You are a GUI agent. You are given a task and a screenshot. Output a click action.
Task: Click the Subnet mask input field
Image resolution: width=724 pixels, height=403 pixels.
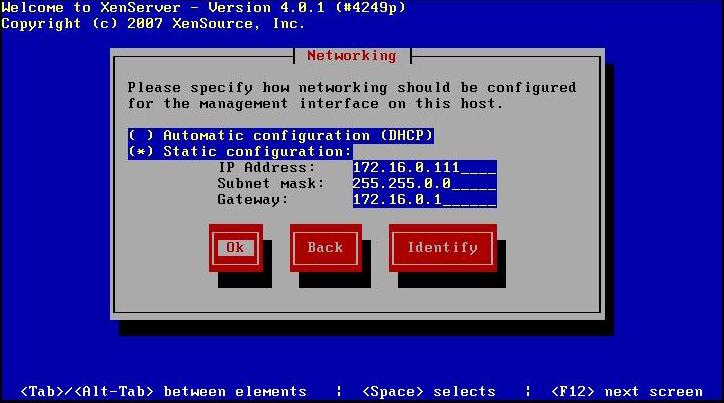[x=424, y=184]
